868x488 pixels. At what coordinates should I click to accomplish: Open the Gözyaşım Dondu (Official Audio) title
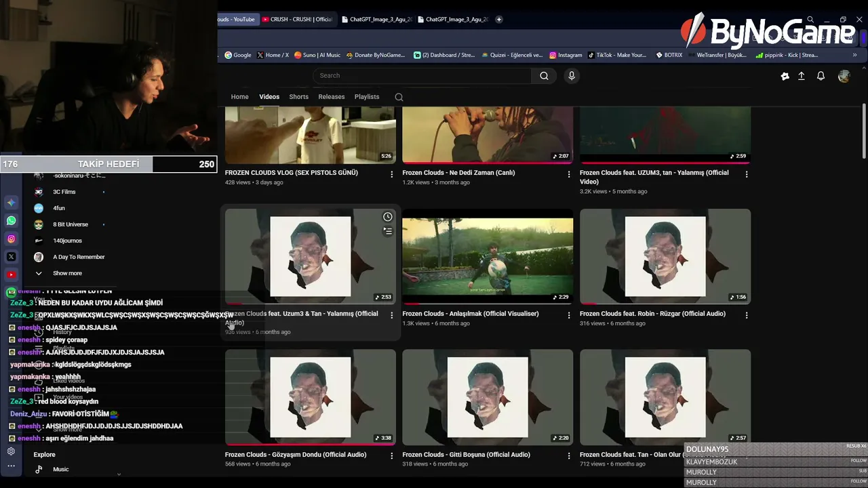296,455
